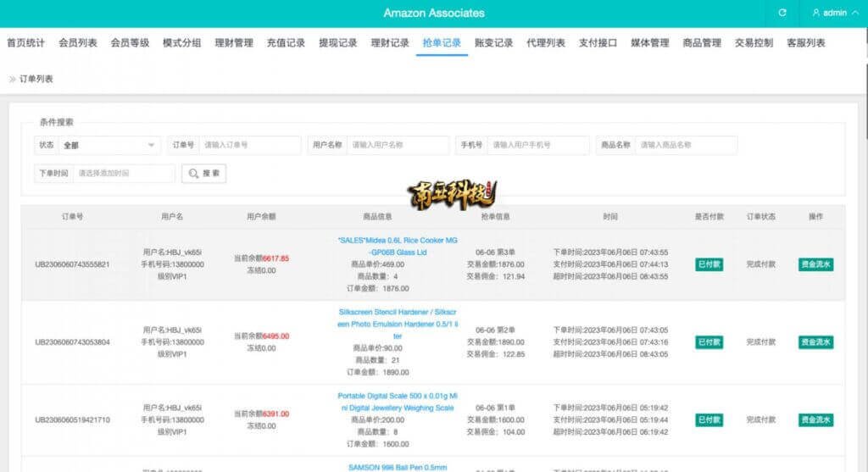
Task: Select the 商品管理 menu tab
Action: click(702, 43)
